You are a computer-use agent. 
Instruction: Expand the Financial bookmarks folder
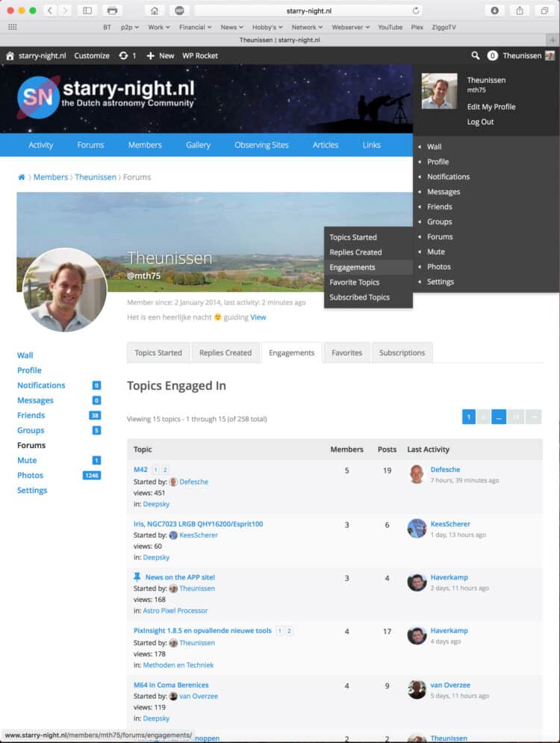(x=195, y=27)
